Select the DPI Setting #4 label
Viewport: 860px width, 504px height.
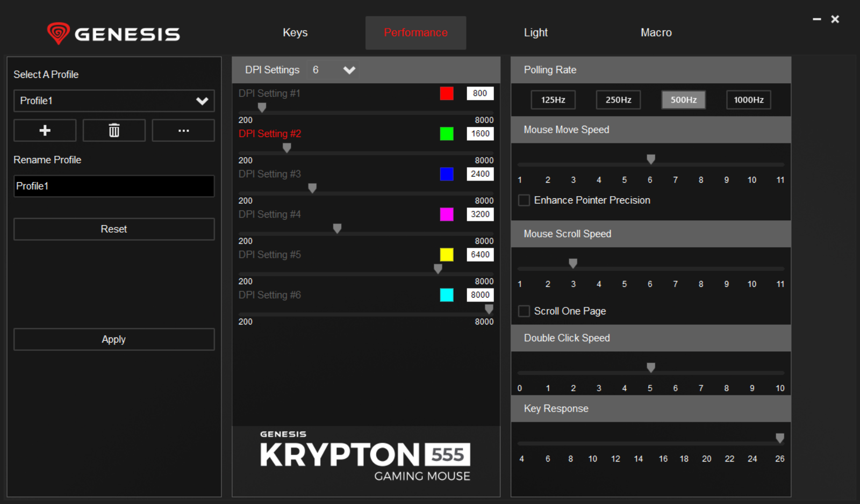pyautogui.click(x=270, y=214)
